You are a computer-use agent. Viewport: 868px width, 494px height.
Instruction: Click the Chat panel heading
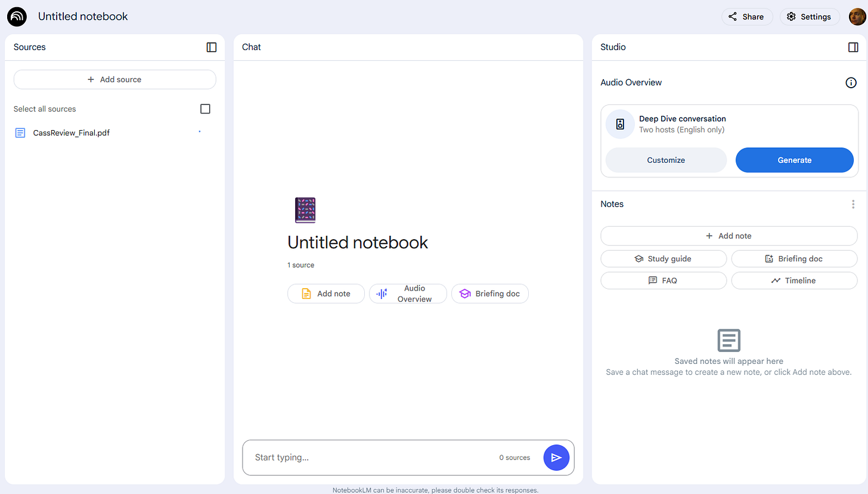252,47
